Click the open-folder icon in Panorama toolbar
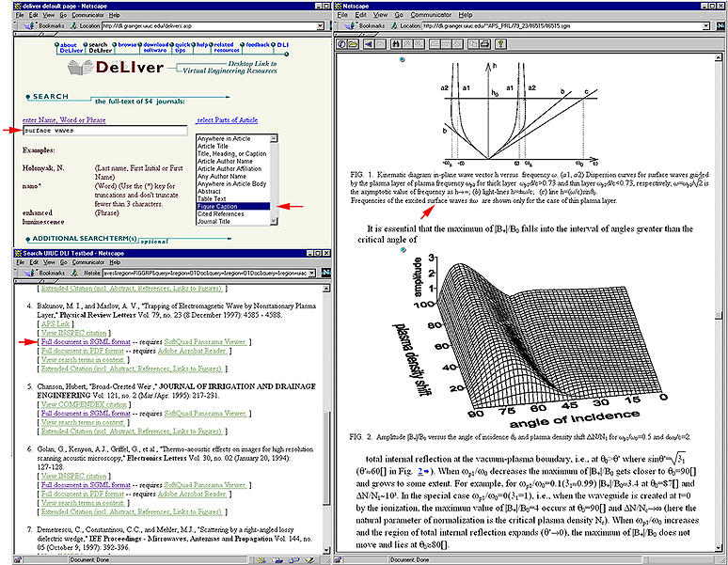The height and width of the screenshot is (565, 728). coord(353,44)
